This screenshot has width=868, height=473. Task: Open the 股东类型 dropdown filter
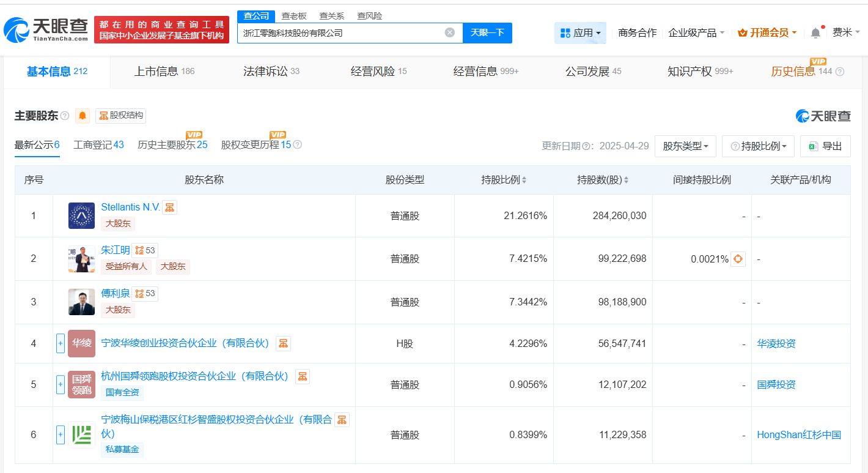(x=685, y=146)
